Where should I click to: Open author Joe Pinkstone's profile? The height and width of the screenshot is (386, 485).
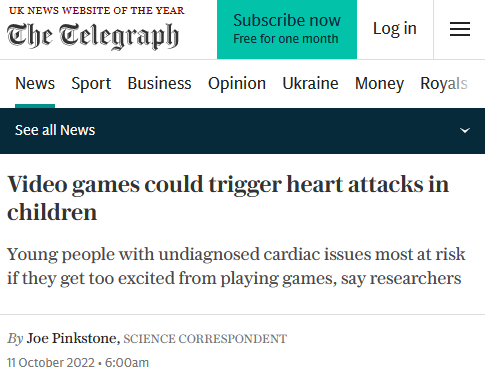point(71,338)
